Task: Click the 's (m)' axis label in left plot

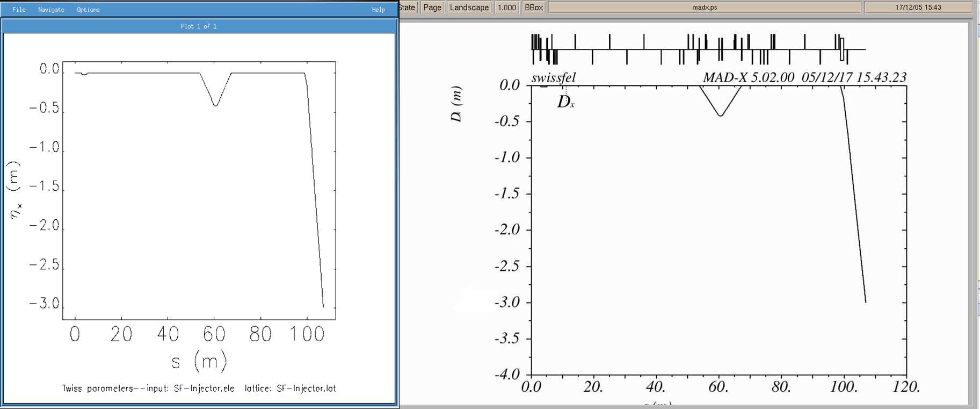Action: (199, 361)
